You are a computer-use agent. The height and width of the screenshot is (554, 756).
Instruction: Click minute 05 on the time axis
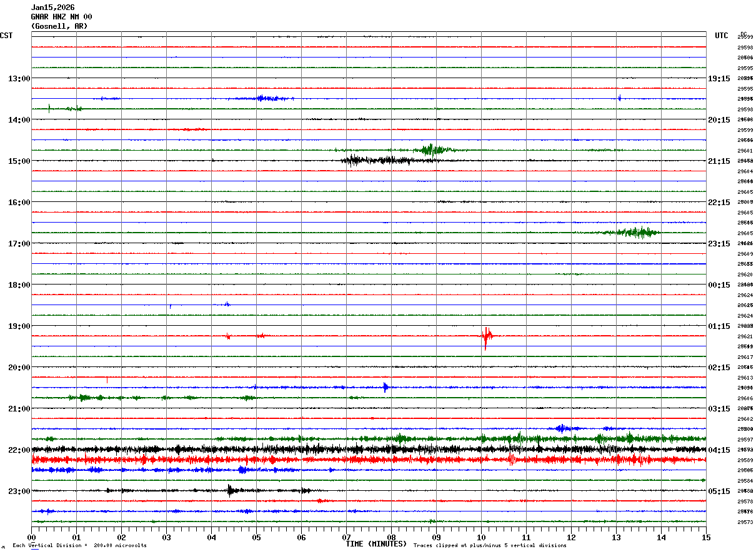coord(256,537)
